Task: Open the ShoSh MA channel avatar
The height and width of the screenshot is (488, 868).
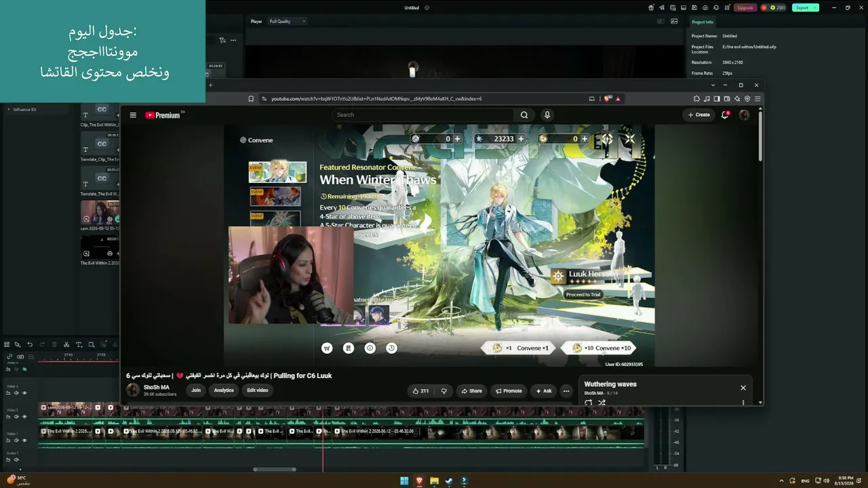Action: pyautogui.click(x=133, y=390)
